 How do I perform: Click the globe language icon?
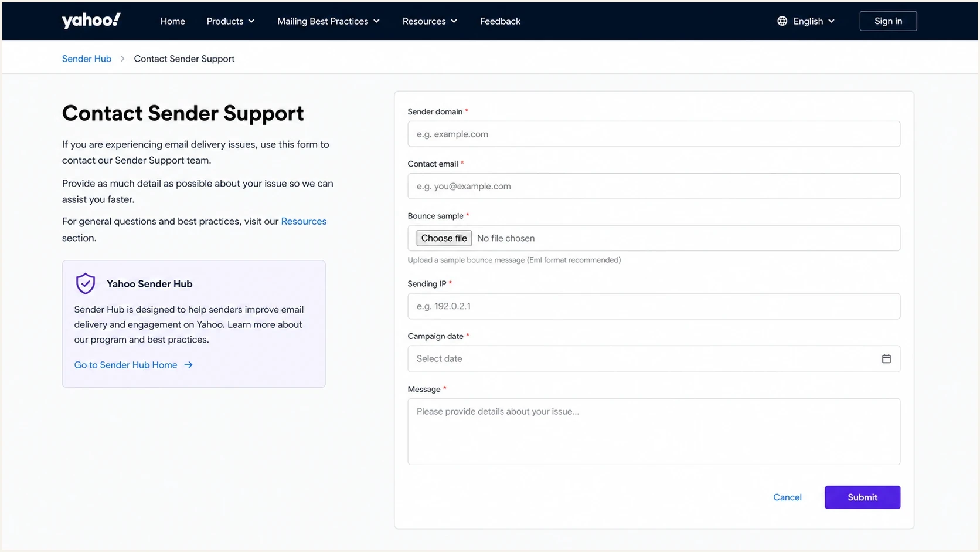782,21
